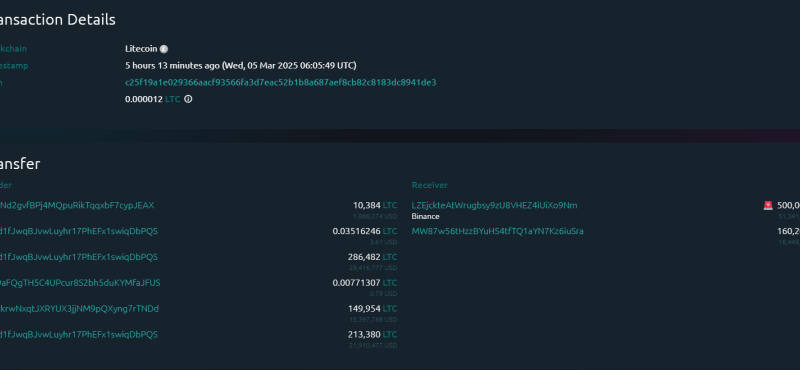Click the value 1,066,274 USD

(375, 216)
